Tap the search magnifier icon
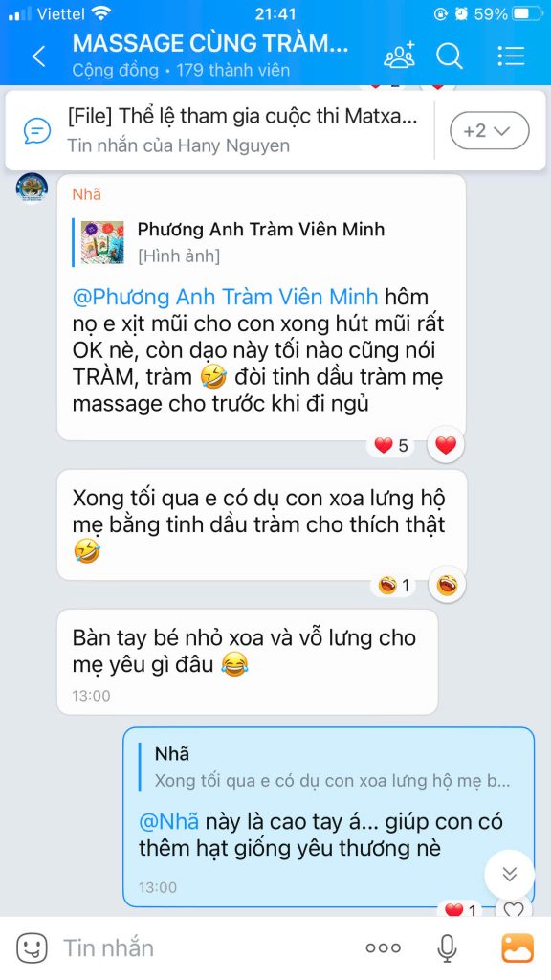 [450, 56]
